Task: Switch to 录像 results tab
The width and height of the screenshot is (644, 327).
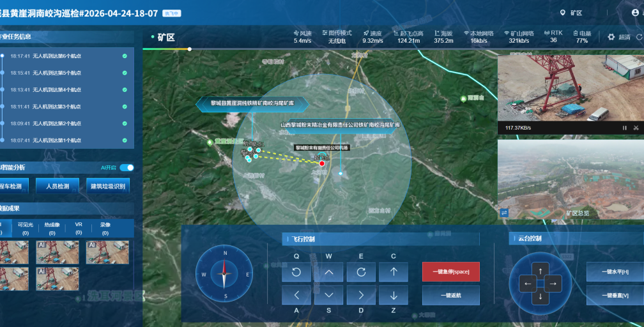Action: (x=105, y=229)
